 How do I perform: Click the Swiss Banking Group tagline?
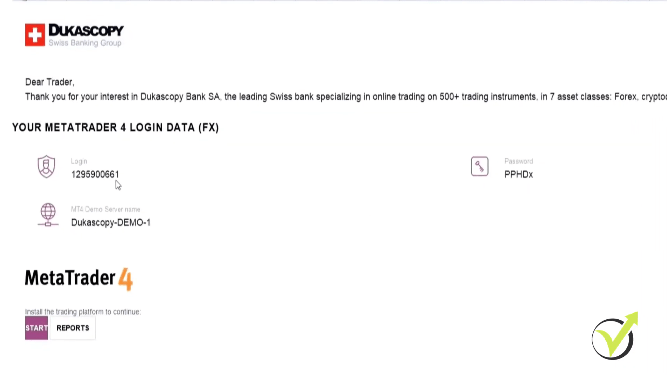(x=85, y=43)
